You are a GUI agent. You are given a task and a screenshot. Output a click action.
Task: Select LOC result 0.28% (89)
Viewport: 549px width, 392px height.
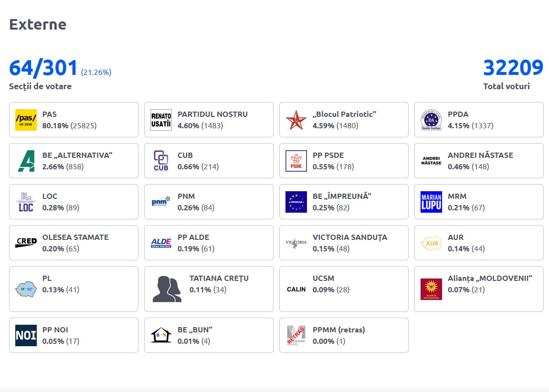(61, 207)
